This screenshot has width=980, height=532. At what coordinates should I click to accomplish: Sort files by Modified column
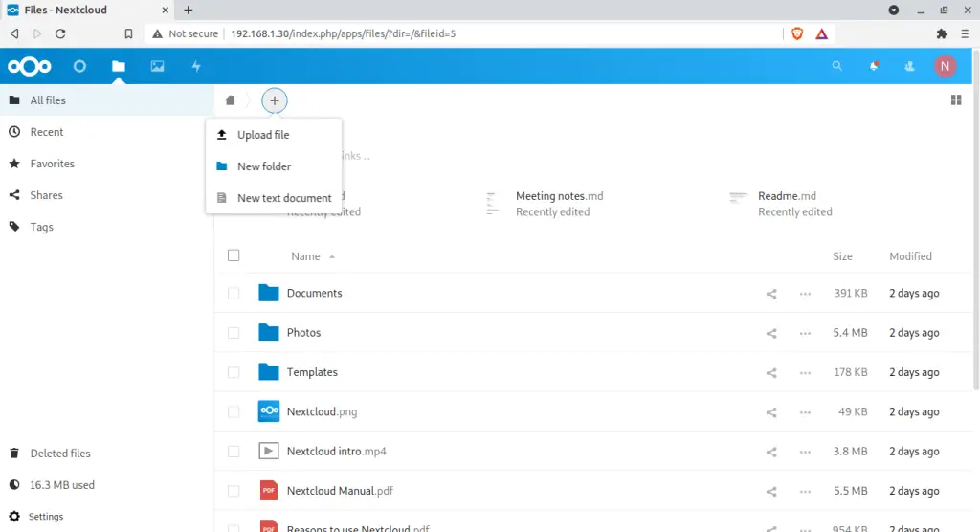point(910,256)
